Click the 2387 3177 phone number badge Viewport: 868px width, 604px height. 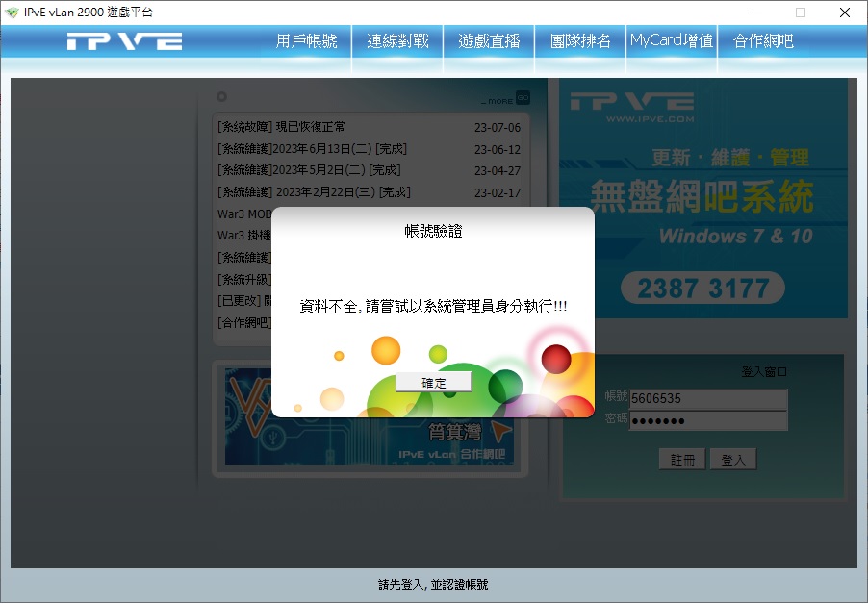click(703, 288)
